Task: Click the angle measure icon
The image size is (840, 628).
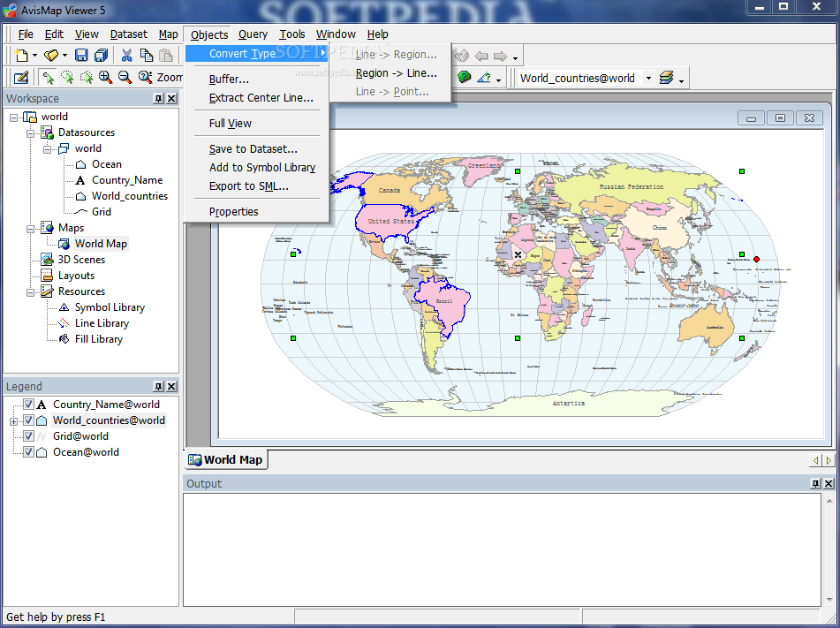Action: pyautogui.click(x=484, y=78)
